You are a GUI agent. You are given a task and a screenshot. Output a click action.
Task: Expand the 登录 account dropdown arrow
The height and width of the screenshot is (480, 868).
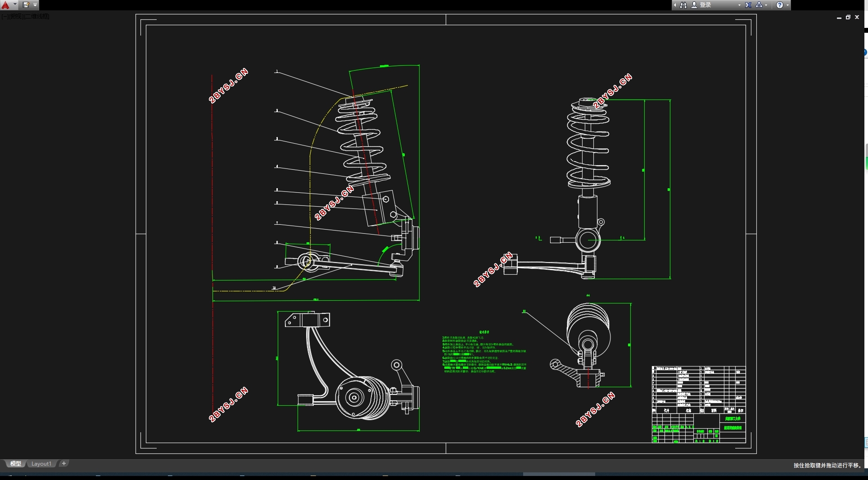[739, 5]
